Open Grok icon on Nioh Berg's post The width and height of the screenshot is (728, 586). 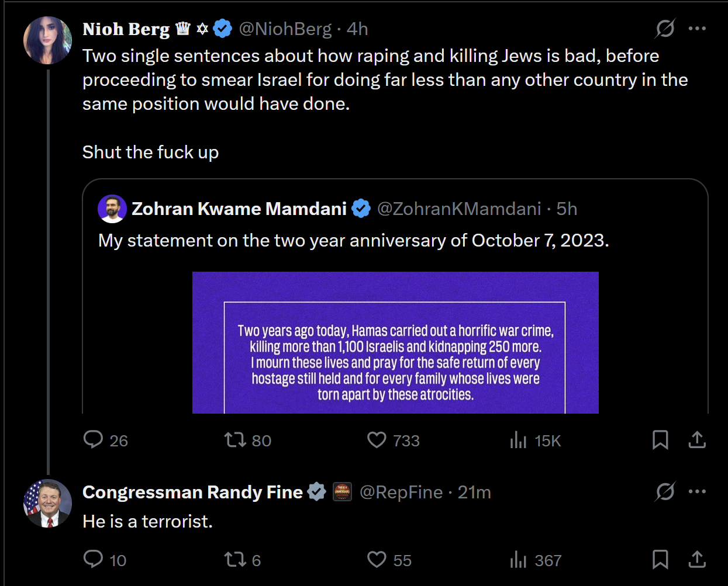(665, 28)
